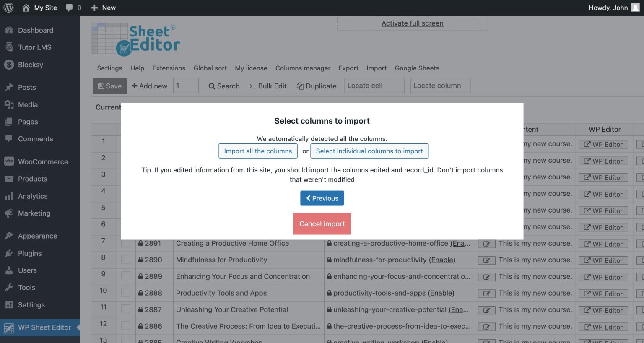644x343 pixels.
Task: Expand the + New admin bar menu
Action: [x=103, y=8]
